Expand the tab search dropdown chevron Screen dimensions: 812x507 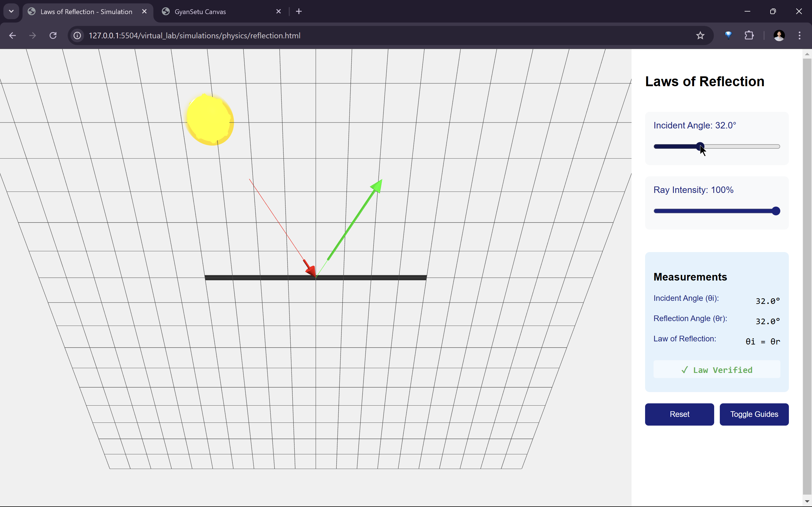11,11
